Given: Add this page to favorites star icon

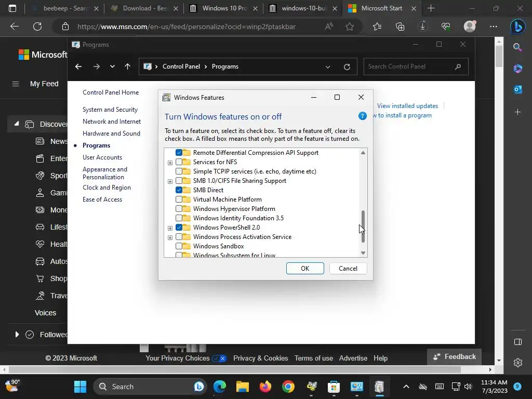Looking at the screenshot, I should click(350, 26).
